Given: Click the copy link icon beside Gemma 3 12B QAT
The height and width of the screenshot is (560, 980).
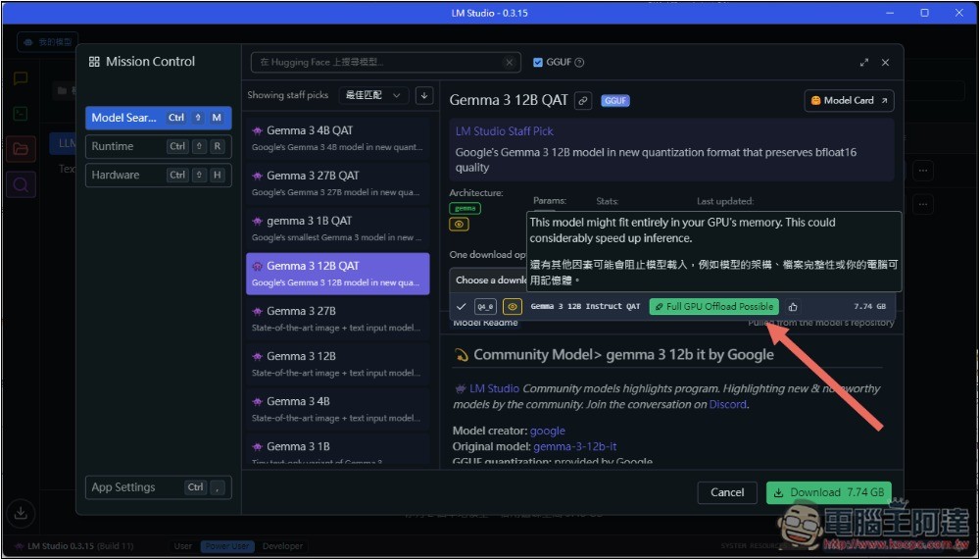Looking at the screenshot, I should coord(583,100).
